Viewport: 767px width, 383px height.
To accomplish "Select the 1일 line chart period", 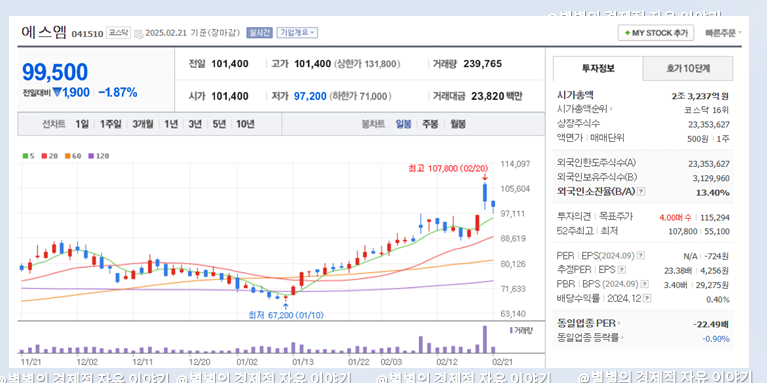I will click(x=82, y=124).
